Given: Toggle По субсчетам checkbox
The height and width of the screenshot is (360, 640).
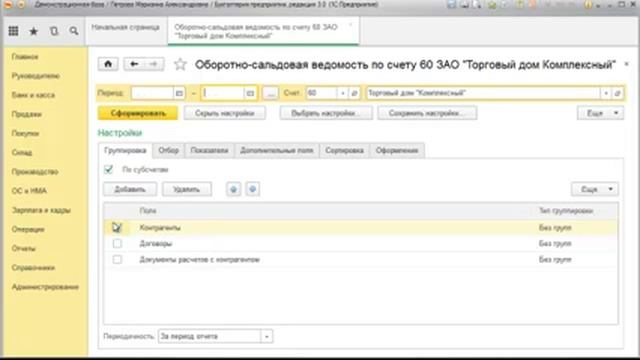Looking at the screenshot, I should (x=108, y=169).
